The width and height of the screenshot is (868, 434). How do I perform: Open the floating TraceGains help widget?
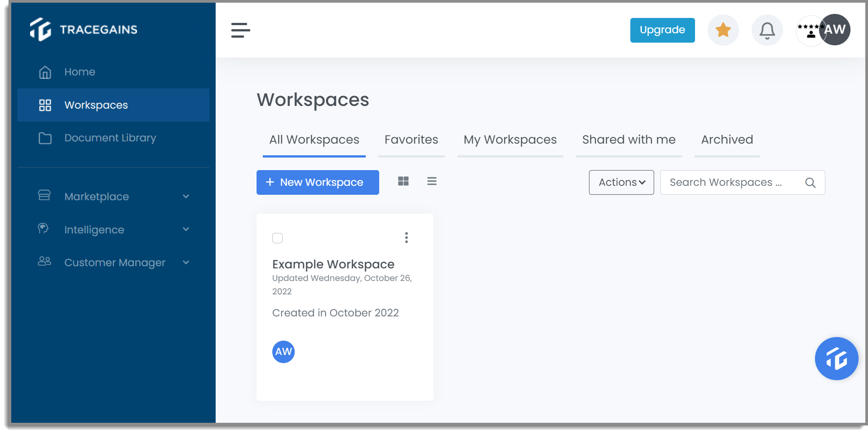[x=837, y=359]
